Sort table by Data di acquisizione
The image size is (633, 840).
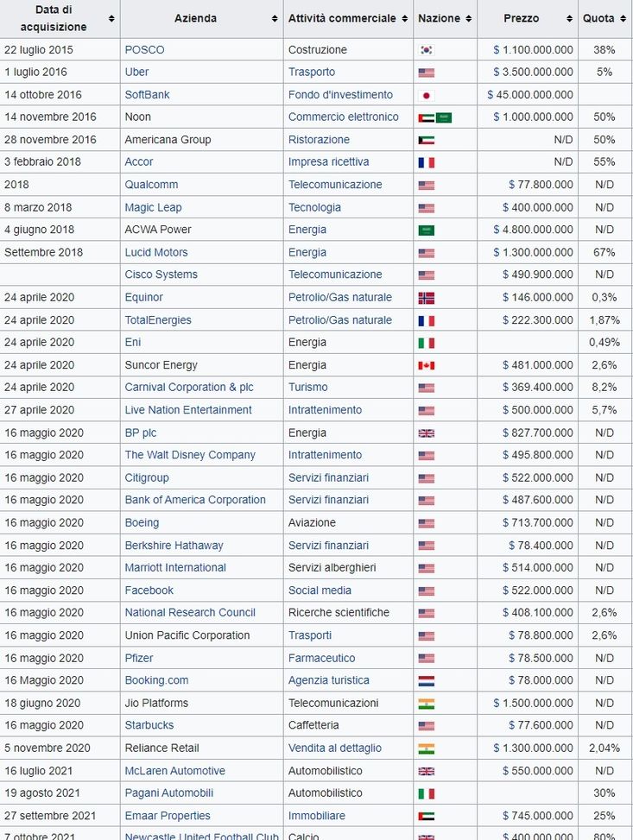111,18
